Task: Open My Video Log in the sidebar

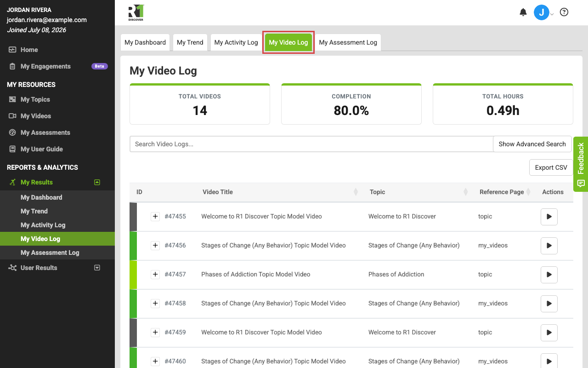Action: 57,239
